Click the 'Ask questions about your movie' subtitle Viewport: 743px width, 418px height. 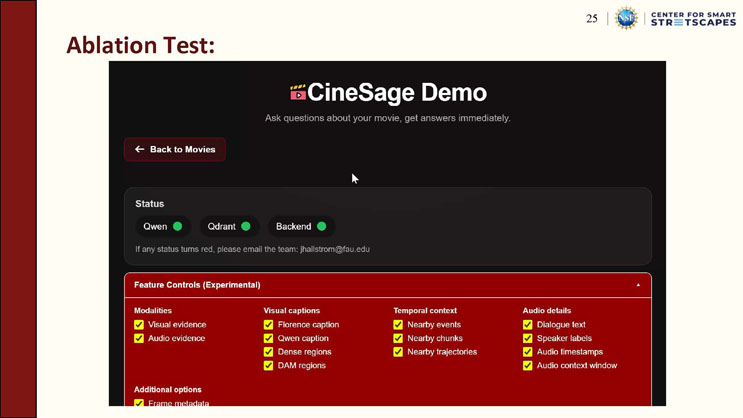click(388, 118)
